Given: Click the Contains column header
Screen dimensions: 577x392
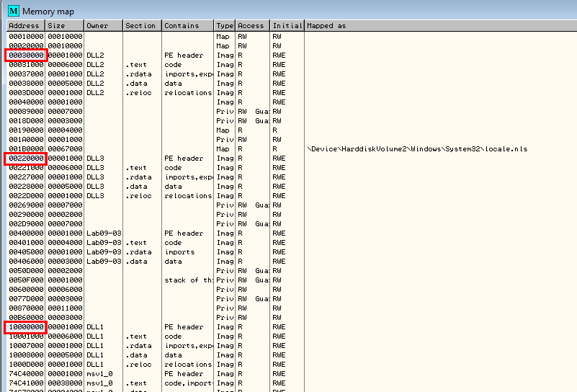Looking at the screenshot, I should [x=187, y=26].
